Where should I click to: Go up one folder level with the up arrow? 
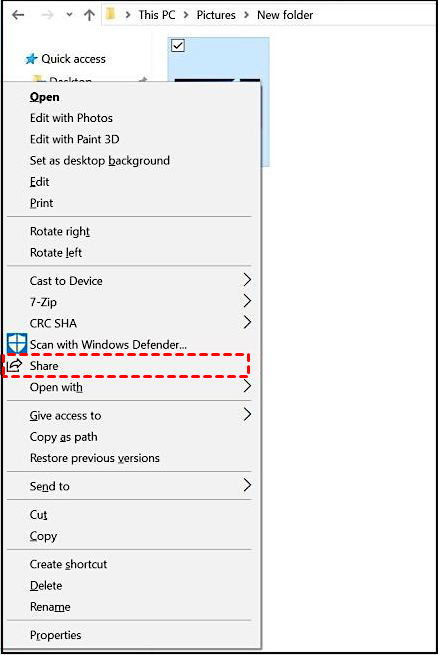(89, 15)
